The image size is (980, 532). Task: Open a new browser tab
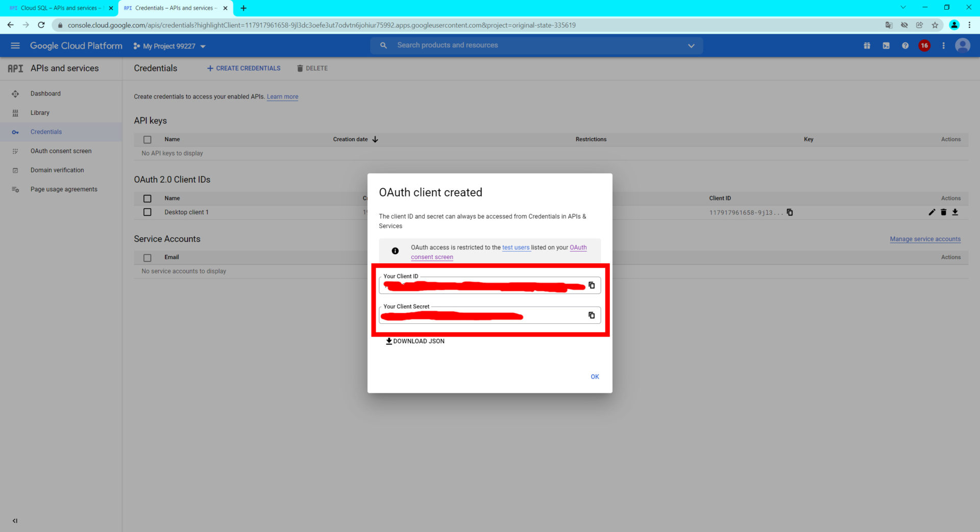coord(243,8)
